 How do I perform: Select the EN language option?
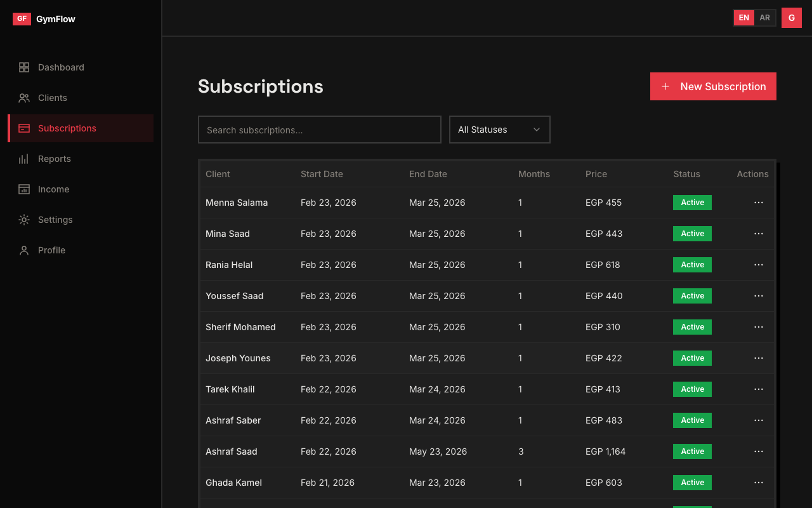click(x=743, y=18)
